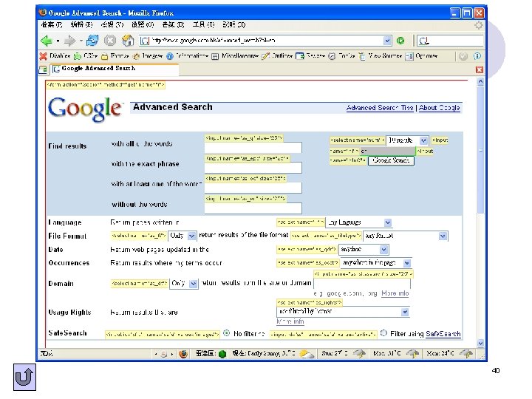Click the partly sunny weather icon
Viewport: 532px width, 399px height.
(307, 354)
